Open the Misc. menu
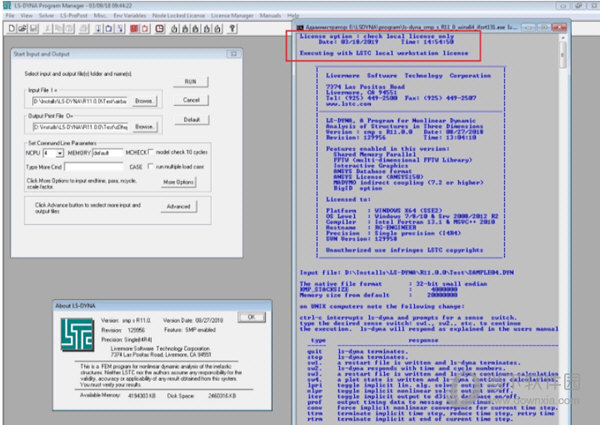Viewport: 600px width, 425px height. point(100,16)
